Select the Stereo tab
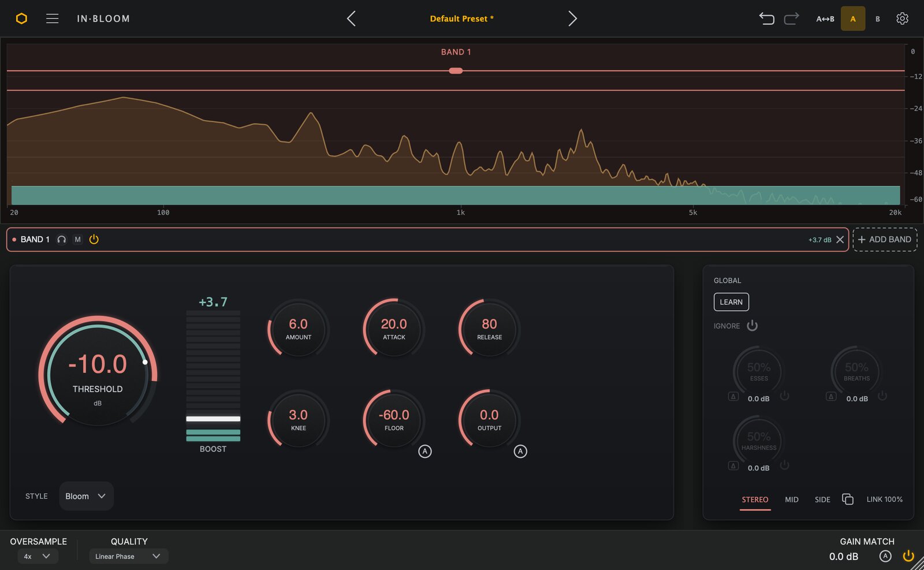Image resolution: width=924 pixels, height=570 pixels. click(x=755, y=500)
